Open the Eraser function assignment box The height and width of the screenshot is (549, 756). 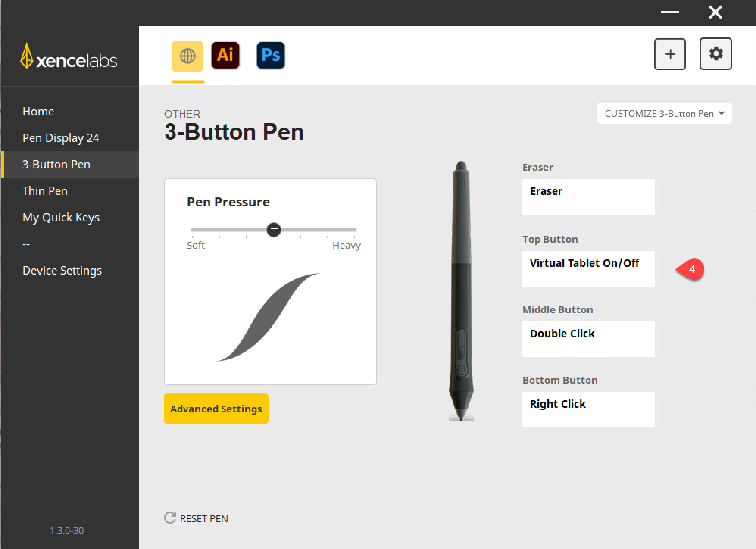(588, 197)
